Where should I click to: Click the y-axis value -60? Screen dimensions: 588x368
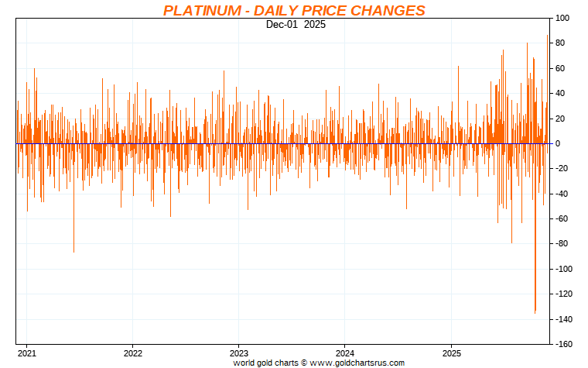point(562,219)
